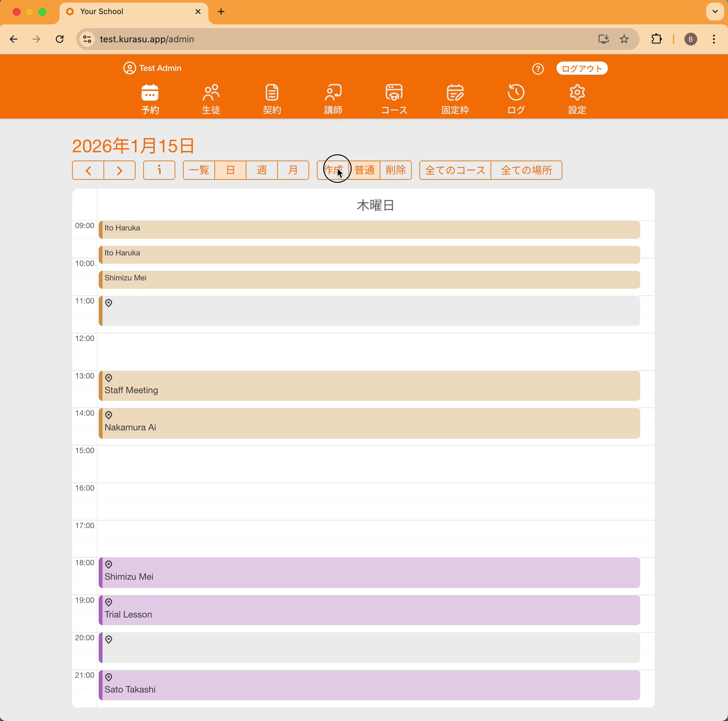Go to next day with right chevron
This screenshot has width=728, height=721.
[x=120, y=170]
